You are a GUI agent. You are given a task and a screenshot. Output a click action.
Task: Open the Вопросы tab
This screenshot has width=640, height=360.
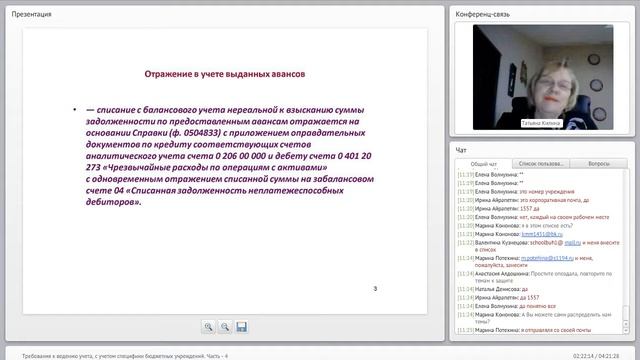tap(599, 164)
